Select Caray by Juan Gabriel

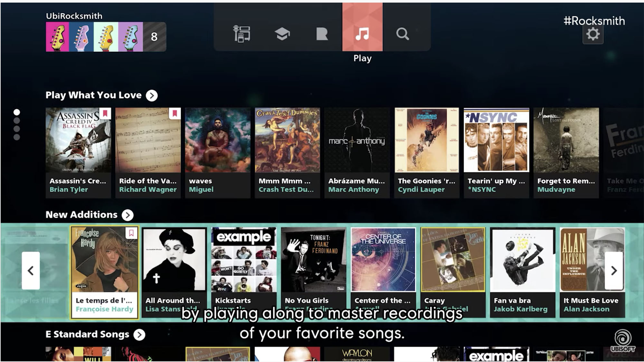tap(453, 273)
